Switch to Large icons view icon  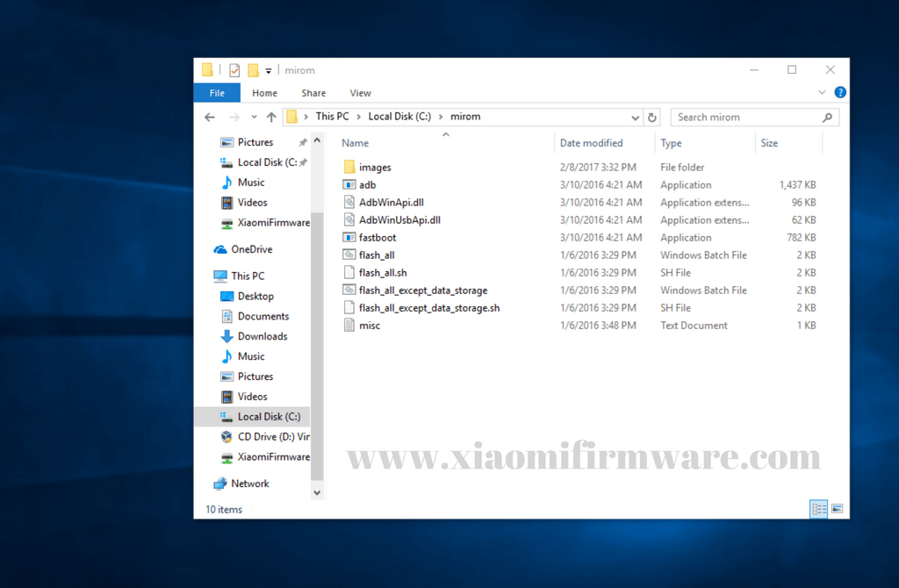click(837, 509)
